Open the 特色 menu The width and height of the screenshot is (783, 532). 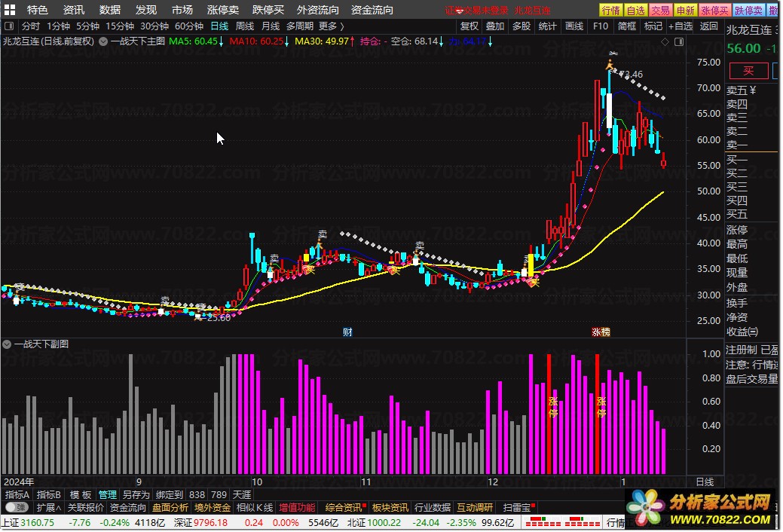click(37, 10)
